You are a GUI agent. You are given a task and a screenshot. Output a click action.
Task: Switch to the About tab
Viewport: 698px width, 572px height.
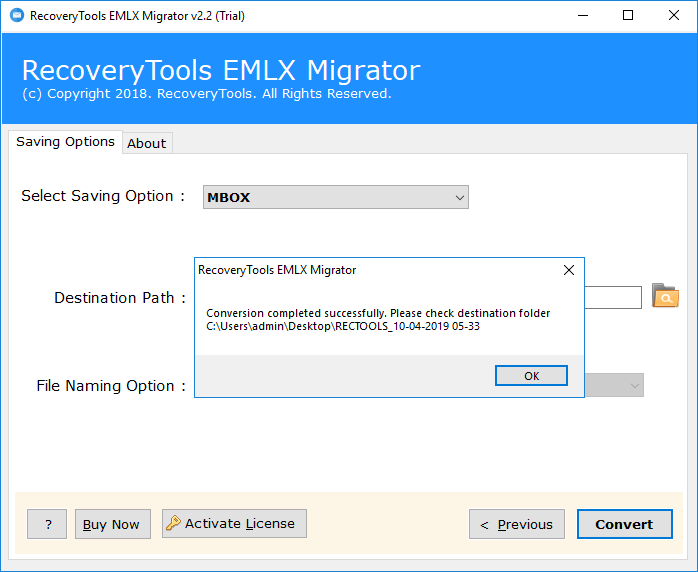pyautogui.click(x=147, y=143)
